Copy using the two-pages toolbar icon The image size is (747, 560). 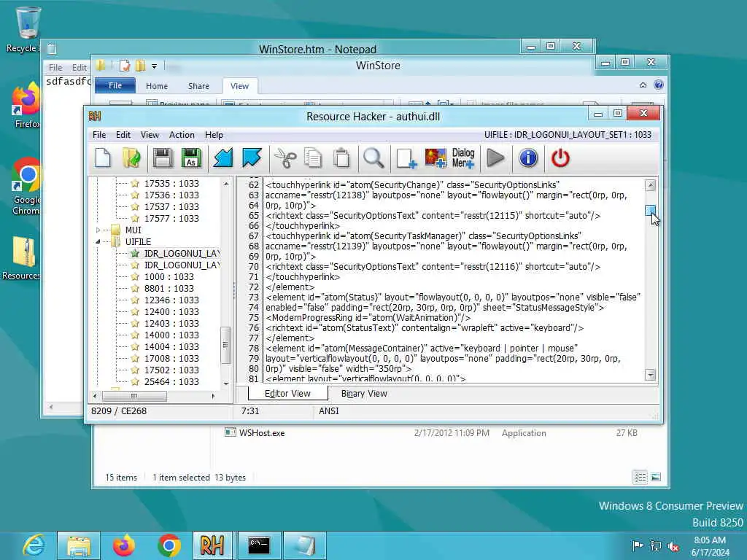[x=313, y=158]
